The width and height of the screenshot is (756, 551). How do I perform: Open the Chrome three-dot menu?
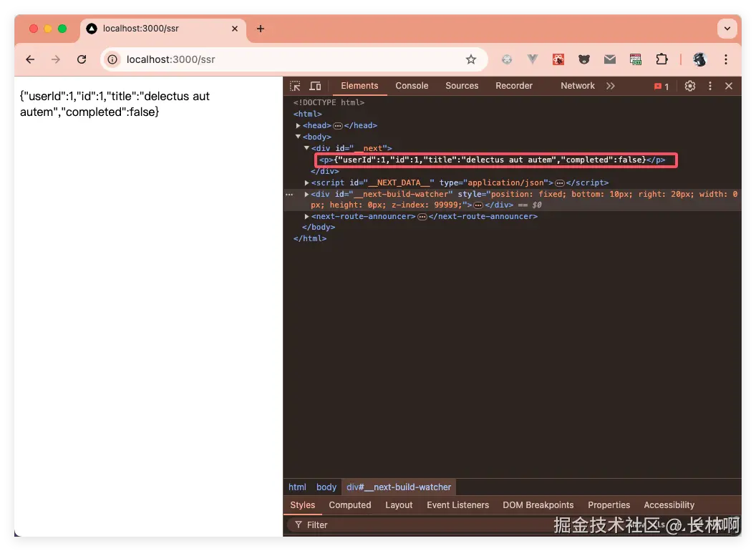coord(726,59)
